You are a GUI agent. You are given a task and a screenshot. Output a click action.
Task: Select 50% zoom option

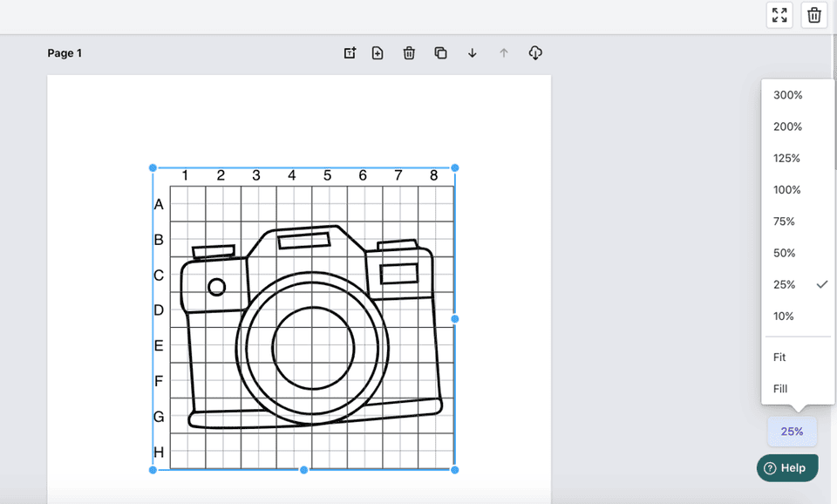pos(798,253)
